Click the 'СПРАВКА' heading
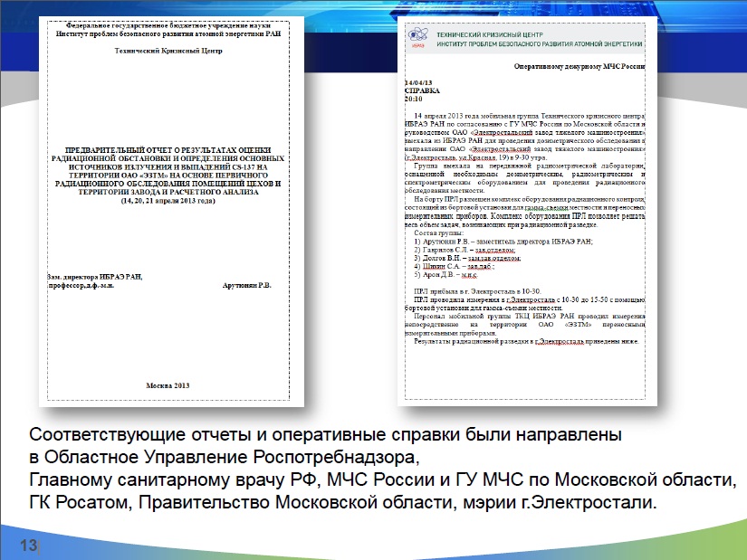The width and height of the screenshot is (747, 560). (422, 91)
